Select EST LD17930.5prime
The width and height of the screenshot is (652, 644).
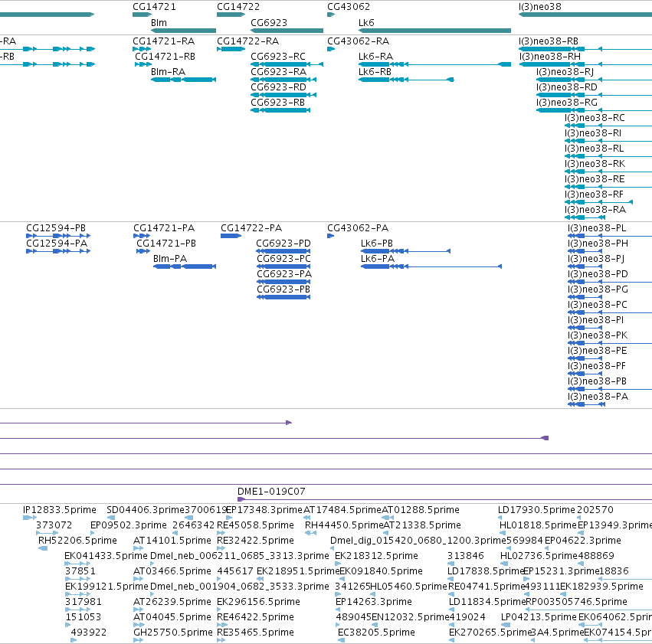pos(536,510)
